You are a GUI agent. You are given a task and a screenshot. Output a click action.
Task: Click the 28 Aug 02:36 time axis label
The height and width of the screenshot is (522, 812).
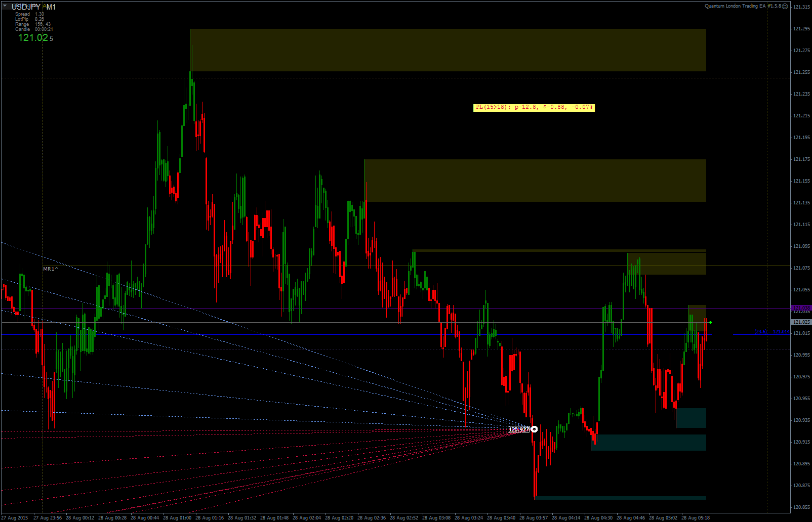pyautogui.click(x=373, y=518)
